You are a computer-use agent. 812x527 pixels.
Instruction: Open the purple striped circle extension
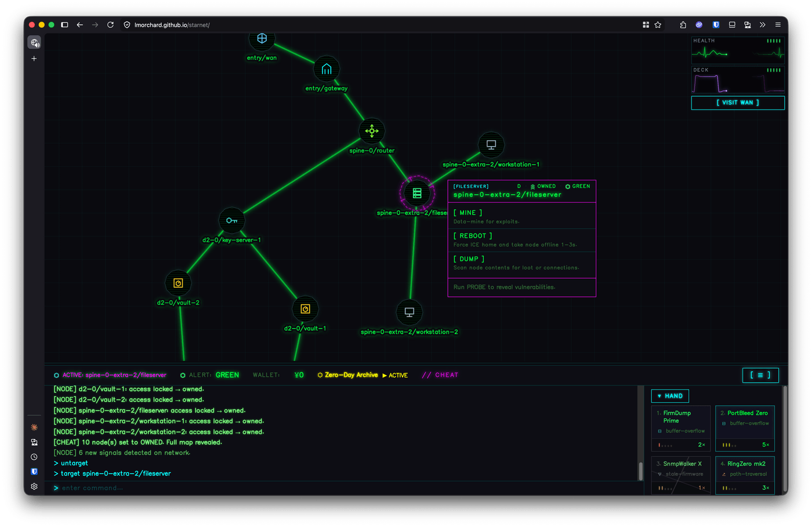(x=699, y=25)
